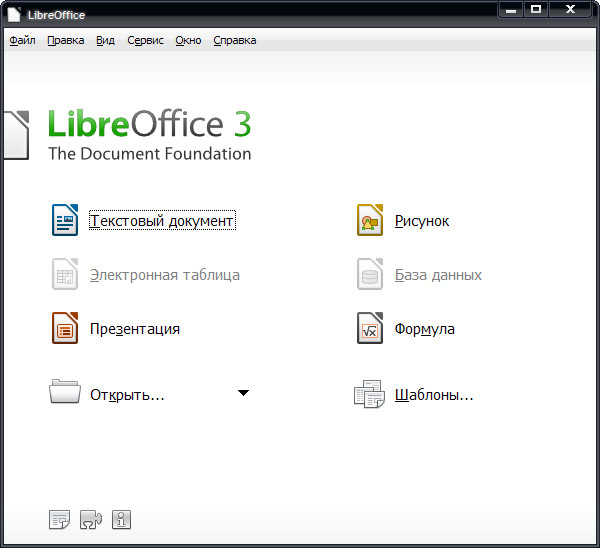Open the Окно menu

tap(188, 41)
